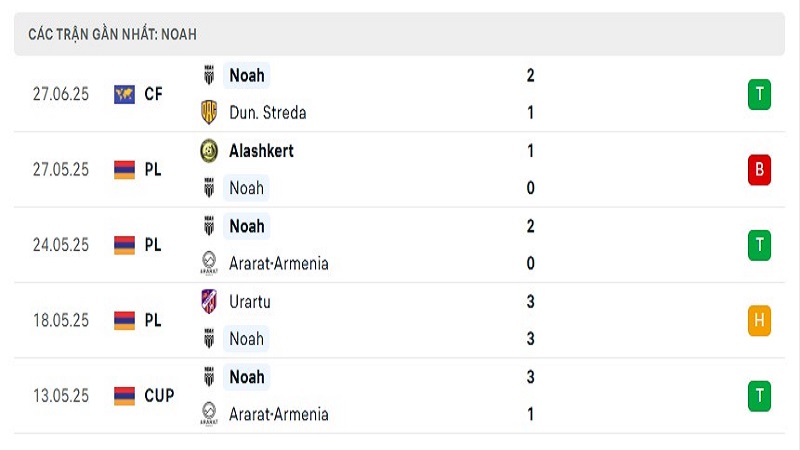Click the 3 score beside Urartu

[531, 302]
